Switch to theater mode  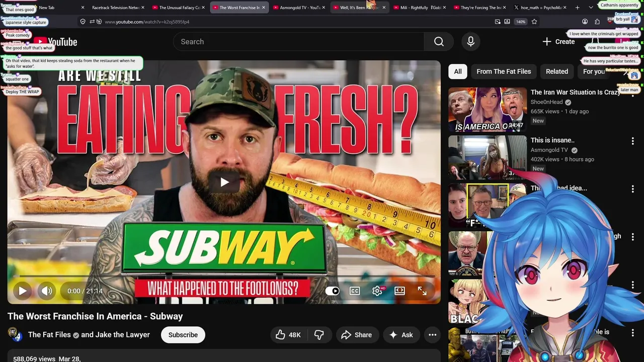point(399,291)
